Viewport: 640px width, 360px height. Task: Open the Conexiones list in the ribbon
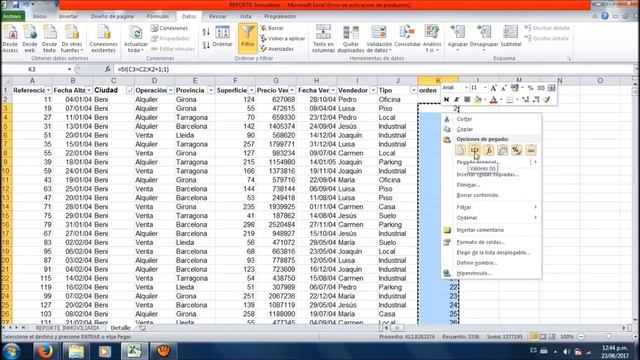click(170, 28)
